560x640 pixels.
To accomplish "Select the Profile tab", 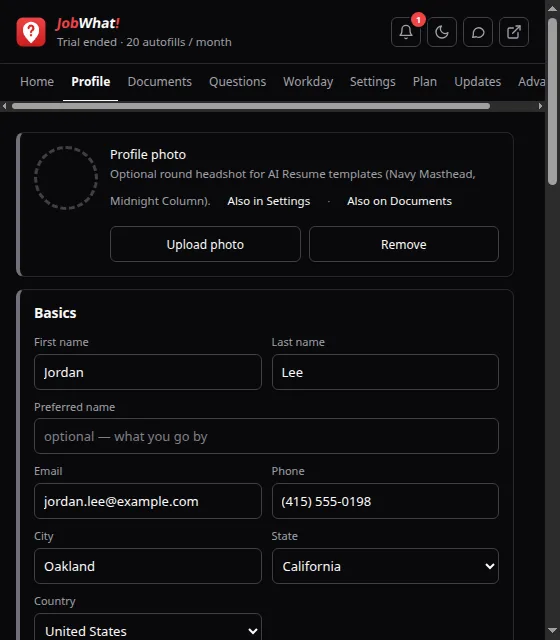I will (x=91, y=82).
